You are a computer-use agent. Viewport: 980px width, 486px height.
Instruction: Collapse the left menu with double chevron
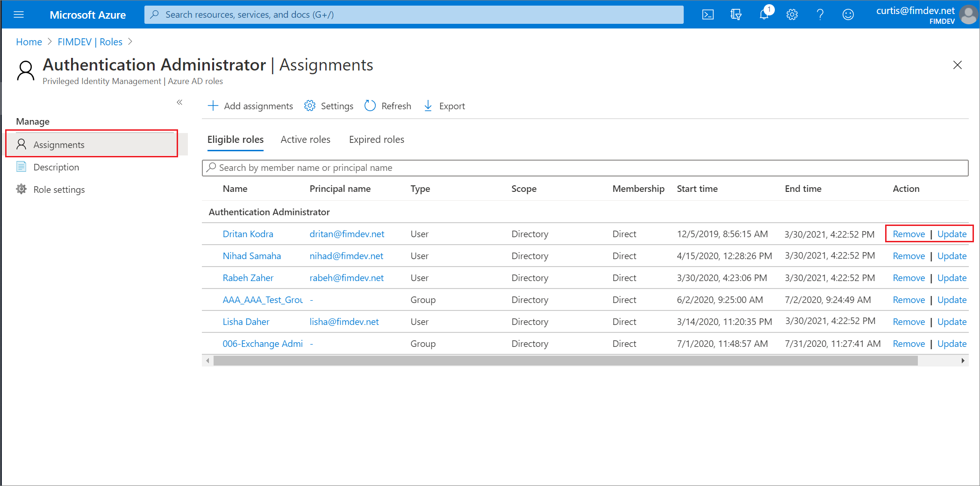(x=179, y=102)
